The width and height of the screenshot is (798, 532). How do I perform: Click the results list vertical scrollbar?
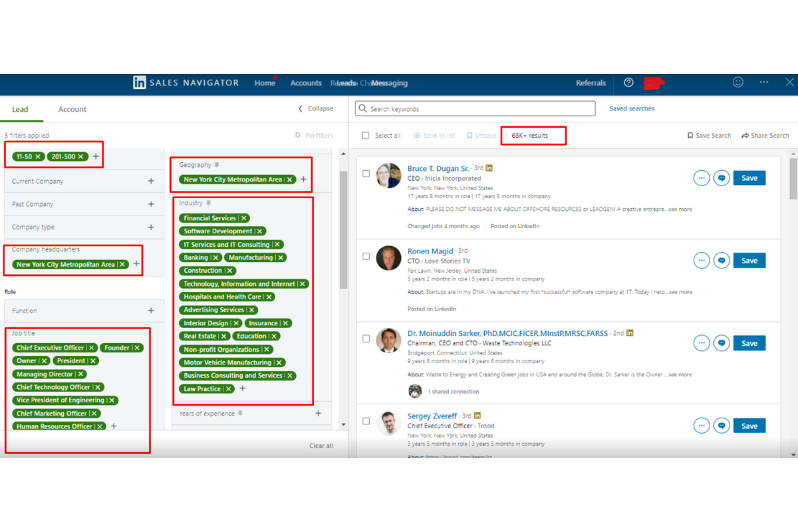click(793, 180)
